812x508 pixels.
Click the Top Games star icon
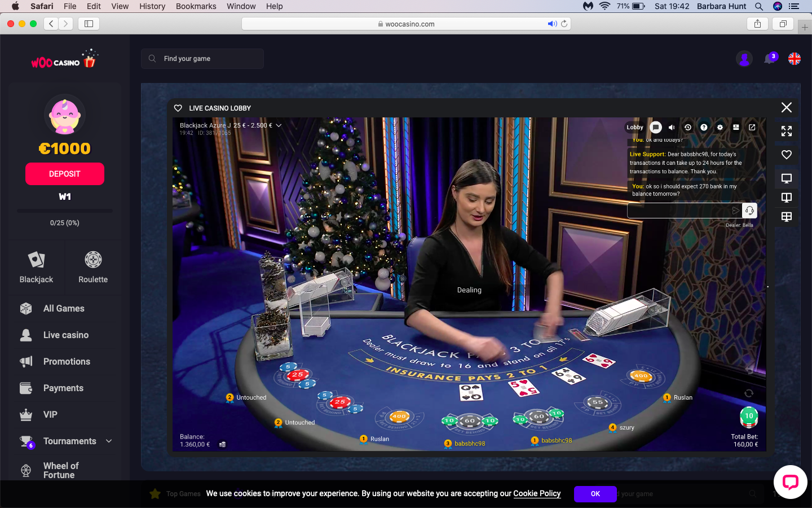[x=155, y=494]
